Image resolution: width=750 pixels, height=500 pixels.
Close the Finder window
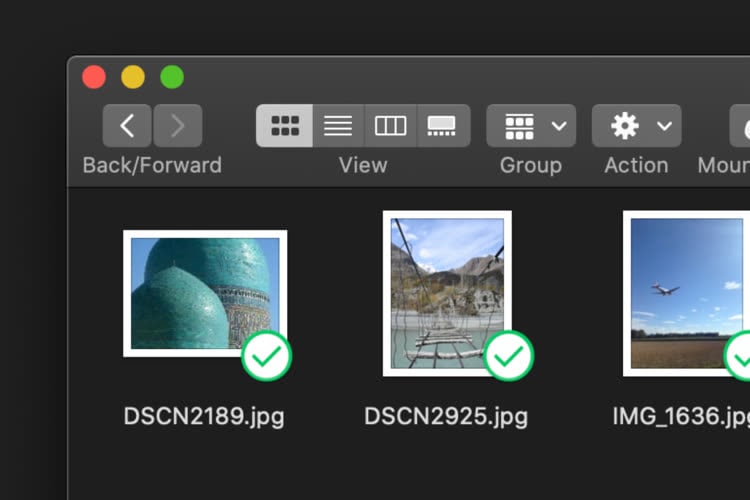click(94, 77)
